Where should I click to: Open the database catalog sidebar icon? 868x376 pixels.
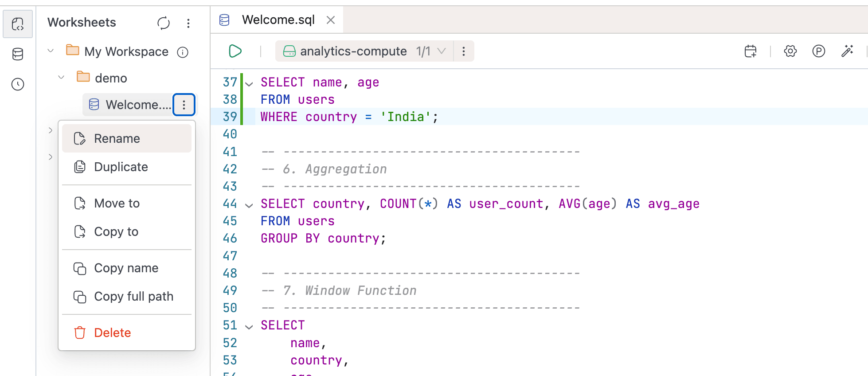18,54
